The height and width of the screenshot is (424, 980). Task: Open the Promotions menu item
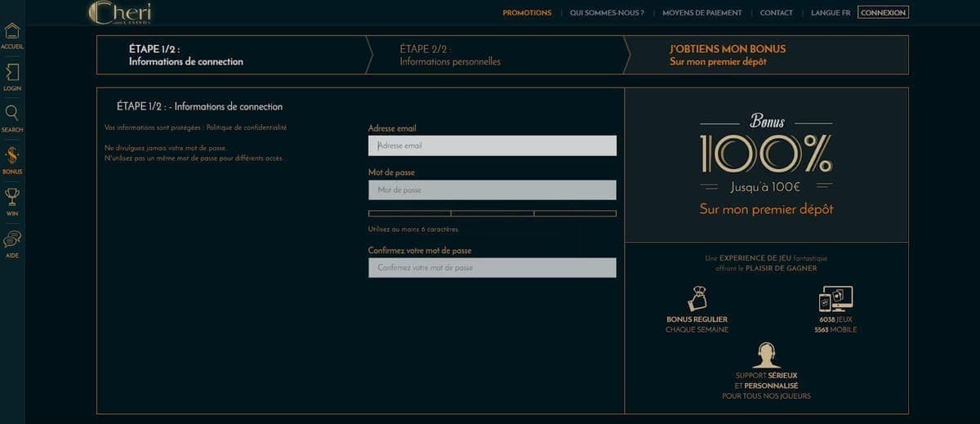tap(527, 13)
